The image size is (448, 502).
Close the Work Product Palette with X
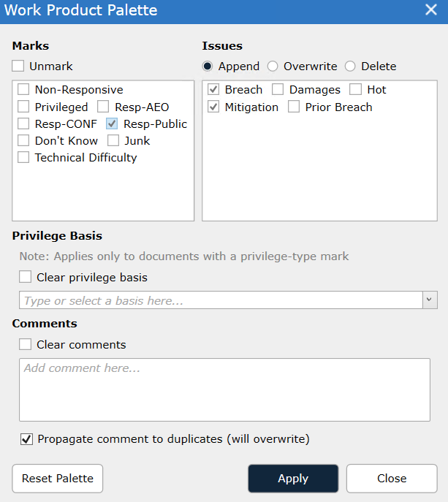(431, 10)
